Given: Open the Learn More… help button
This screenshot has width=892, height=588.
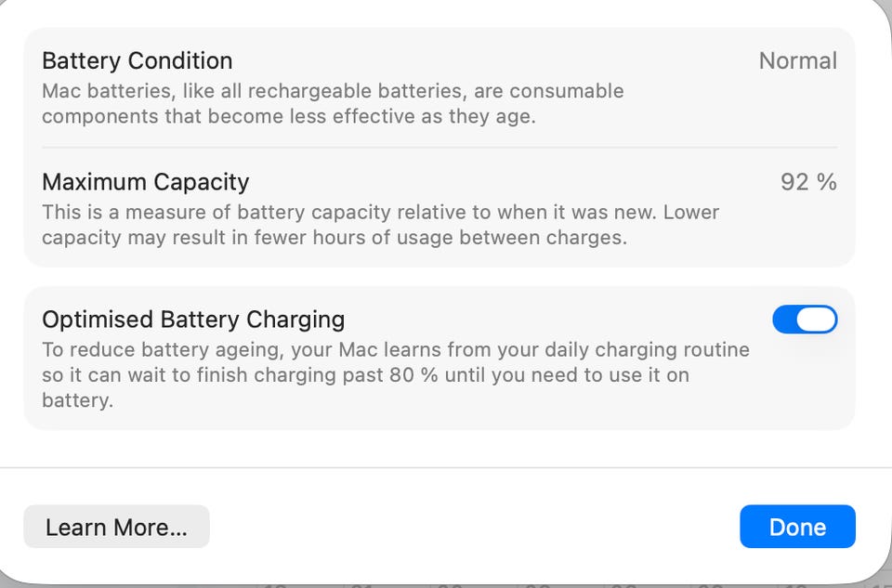Looking at the screenshot, I should click(116, 527).
